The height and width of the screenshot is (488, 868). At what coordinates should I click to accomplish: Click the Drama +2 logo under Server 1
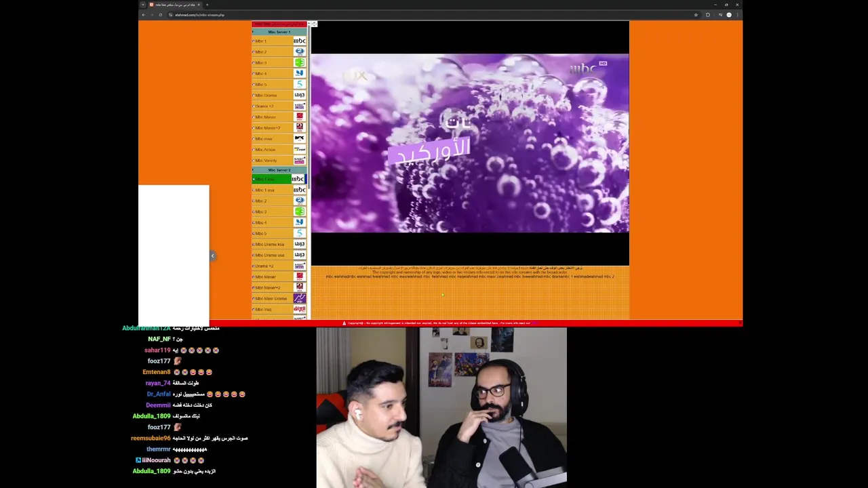[x=299, y=106]
